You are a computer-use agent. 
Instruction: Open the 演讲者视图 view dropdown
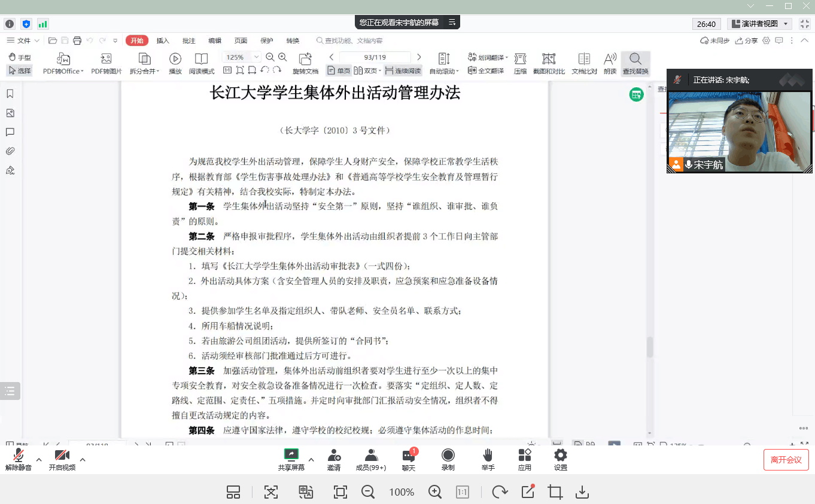click(759, 24)
